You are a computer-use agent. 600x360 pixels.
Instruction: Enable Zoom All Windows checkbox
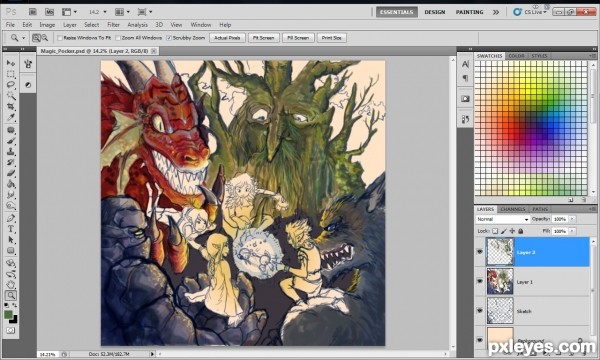[118, 38]
